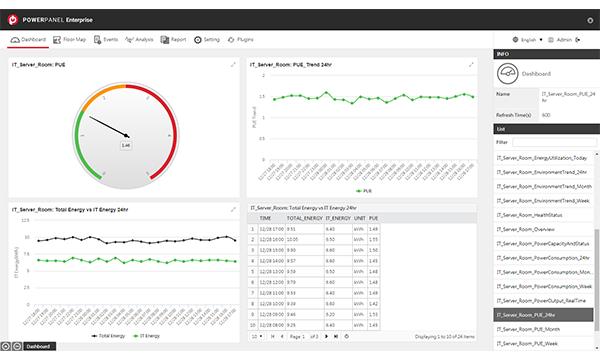
Task: Select IT_Server_Room_EnvironmentTrend_Month in list
Action: pyautogui.click(x=544, y=186)
